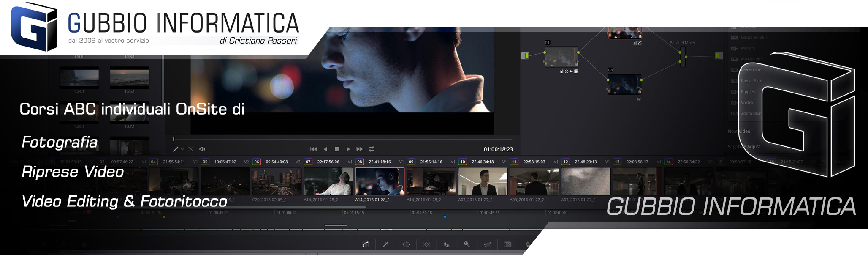Open the Sizing palette

[x=487, y=244]
